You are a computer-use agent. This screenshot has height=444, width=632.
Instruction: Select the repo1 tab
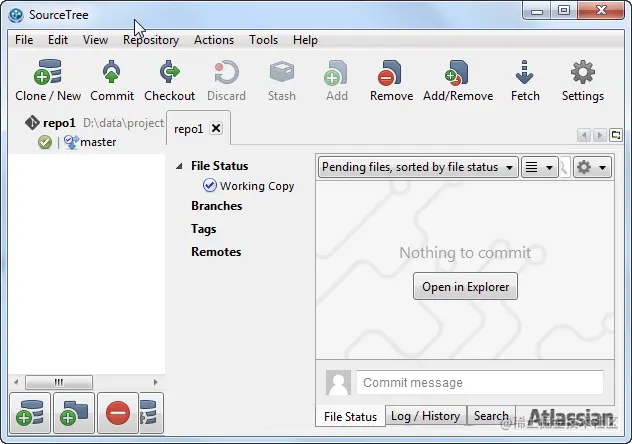(188, 129)
